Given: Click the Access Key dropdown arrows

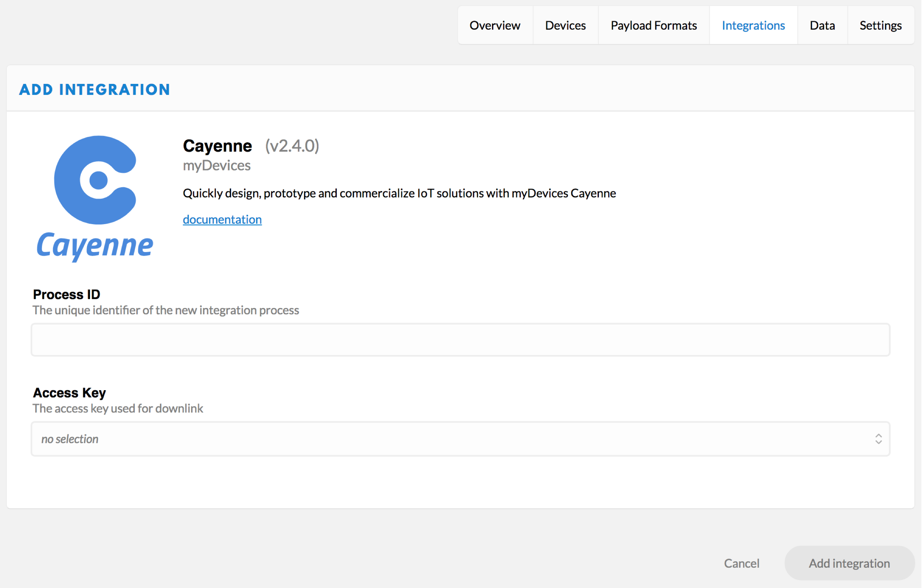Looking at the screenshot, I should (x=878, y=439).
